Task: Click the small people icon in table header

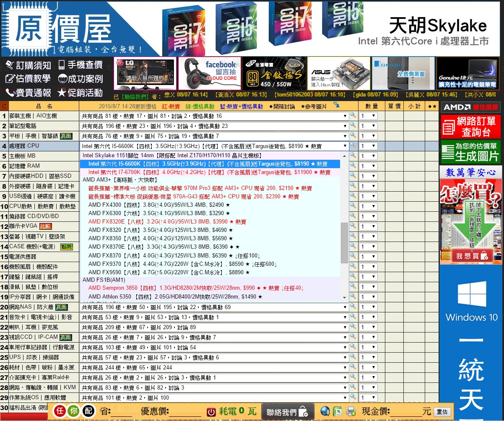Action: 336,105
